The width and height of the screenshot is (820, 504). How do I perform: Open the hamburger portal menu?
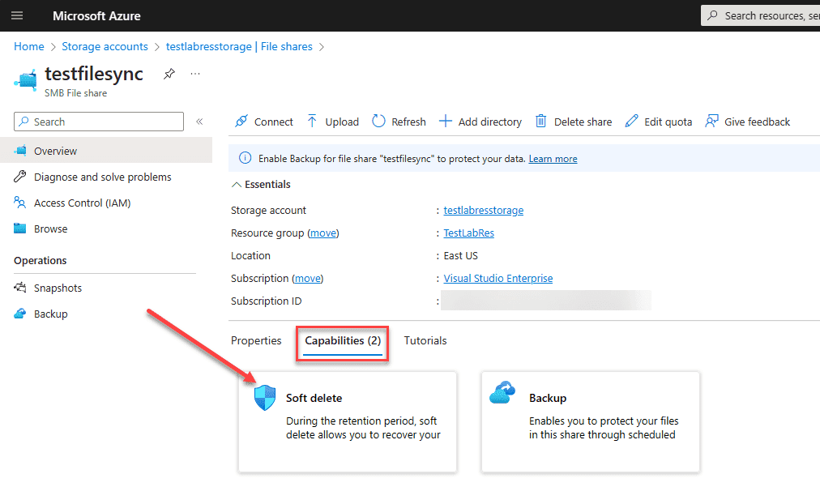17,15
